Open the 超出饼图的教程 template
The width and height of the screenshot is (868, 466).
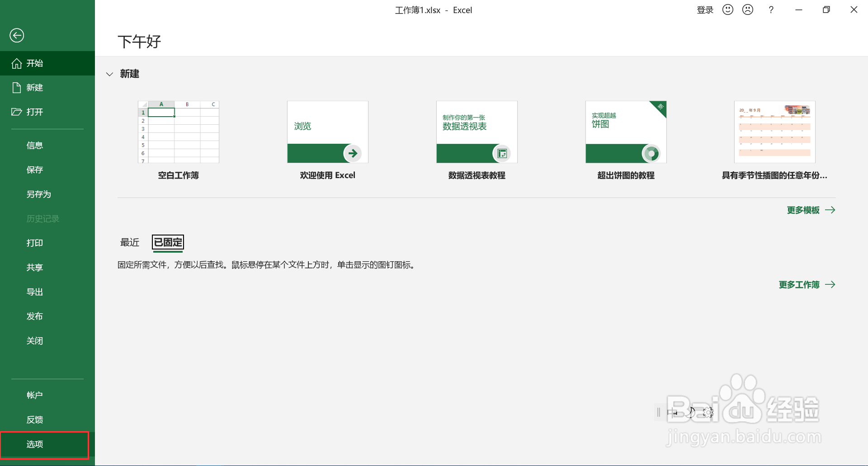pyautogui.click(x=626, y=132)
